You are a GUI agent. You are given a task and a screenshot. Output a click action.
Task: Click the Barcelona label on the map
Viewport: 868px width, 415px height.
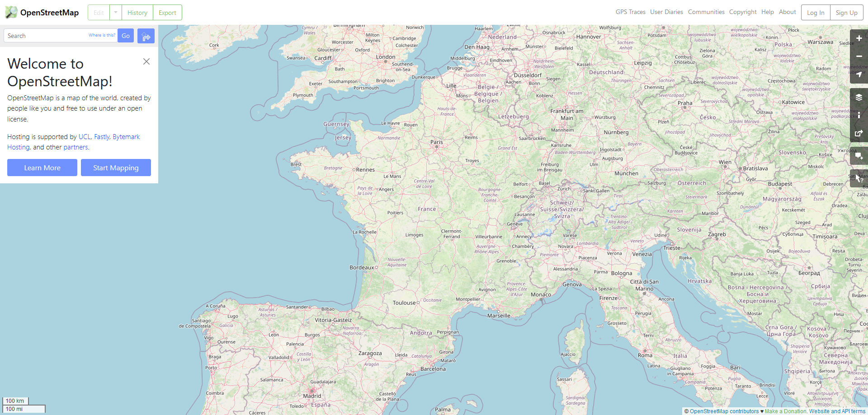coord(433,369)
